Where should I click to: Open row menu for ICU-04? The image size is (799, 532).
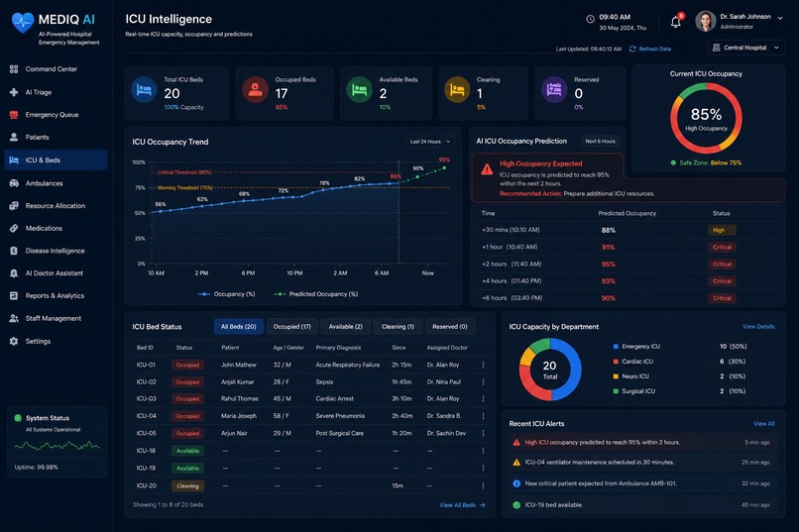tap(483, 416)
